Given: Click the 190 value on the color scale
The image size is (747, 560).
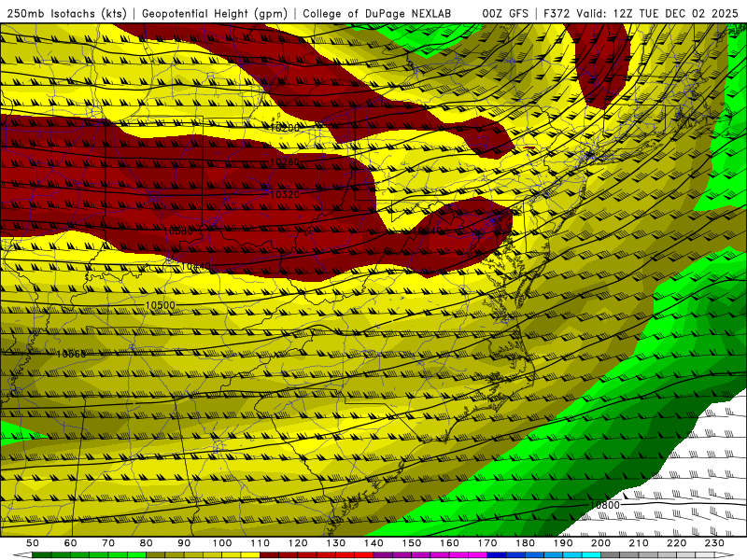Looking at the screenshot, I should tap(563, 543).
